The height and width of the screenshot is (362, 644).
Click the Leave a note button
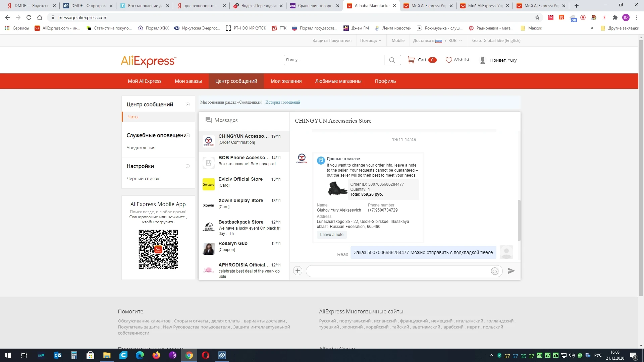331,235
